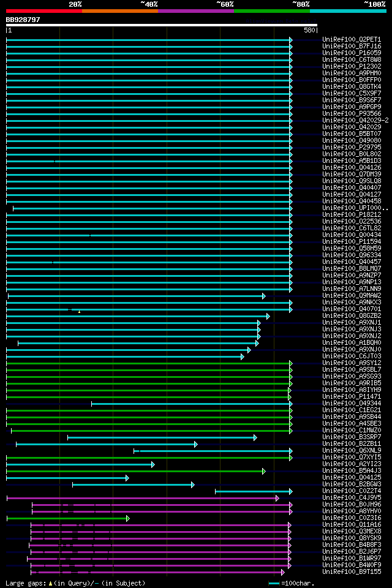Select the UniRef100_P93566 label
Image resolution: width=392 pixels, height=588 pixels.
coord(352,114)
